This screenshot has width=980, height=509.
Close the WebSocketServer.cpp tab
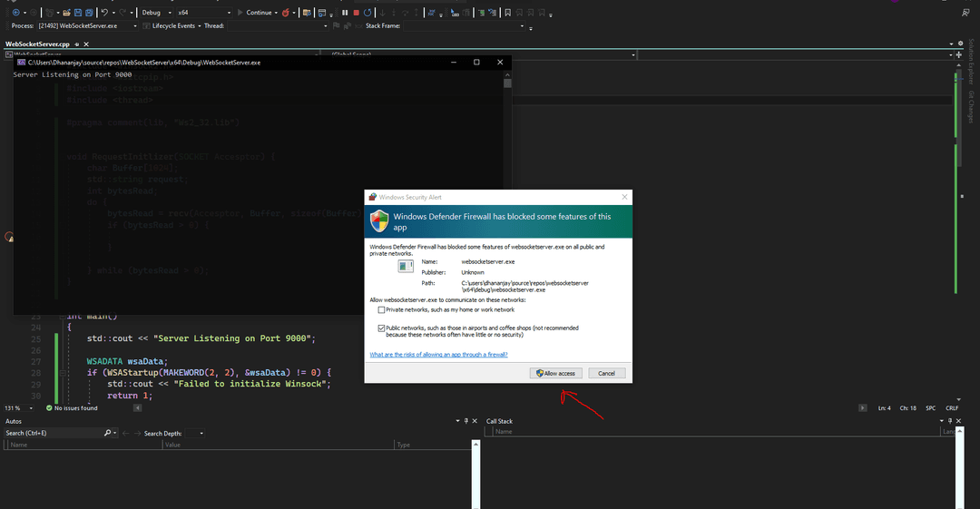(86, 44)
